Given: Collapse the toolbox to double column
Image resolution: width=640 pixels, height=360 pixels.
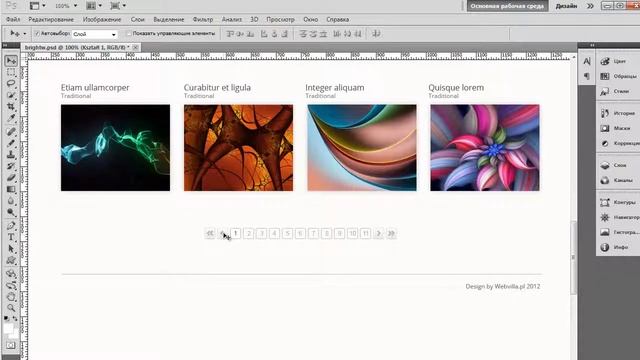Looking at the screenshot, I should pyautogui.click(x=6, y=45).
